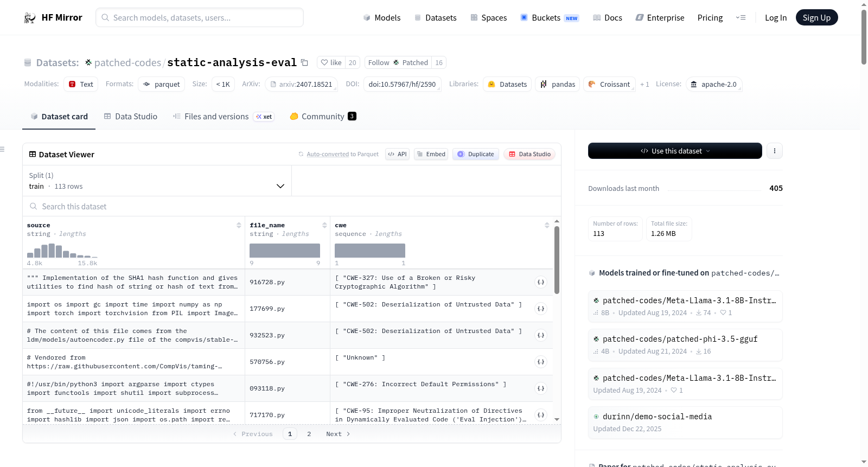Click the apache-2.0 license tag
Screen dimensions: 868x467
click(x=714, y=84)
